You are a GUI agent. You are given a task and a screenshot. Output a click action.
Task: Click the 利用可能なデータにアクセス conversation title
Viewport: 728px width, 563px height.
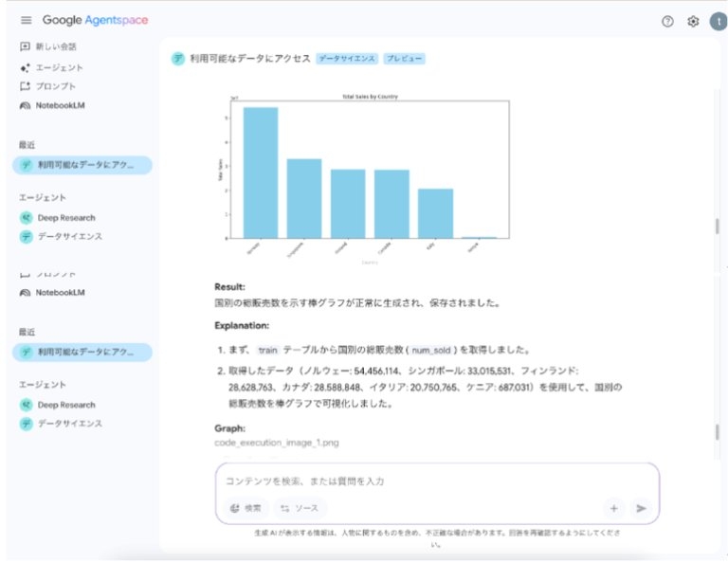tap(250, 59)
